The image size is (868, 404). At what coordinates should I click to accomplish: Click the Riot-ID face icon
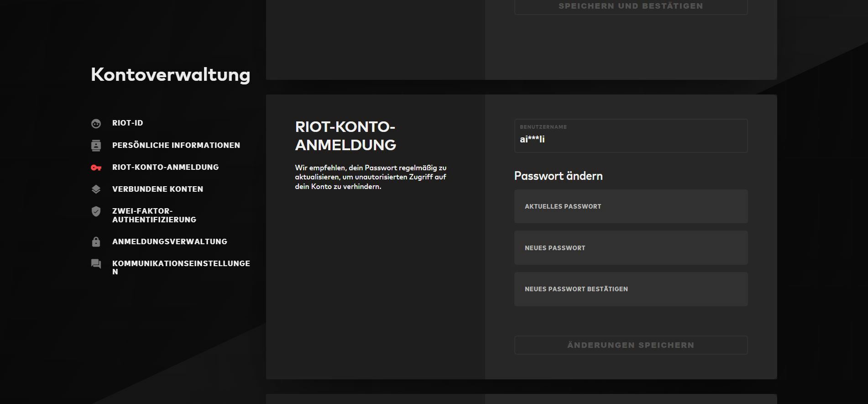pos(96,123)
